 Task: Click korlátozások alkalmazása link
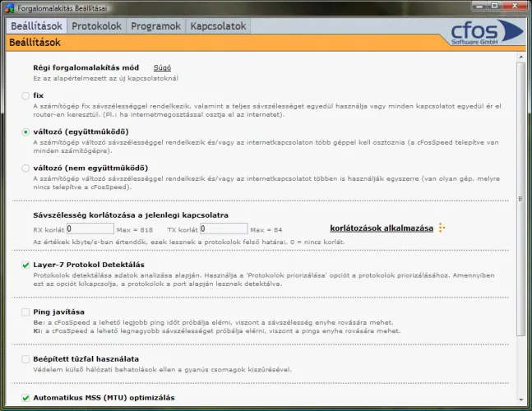382,229
